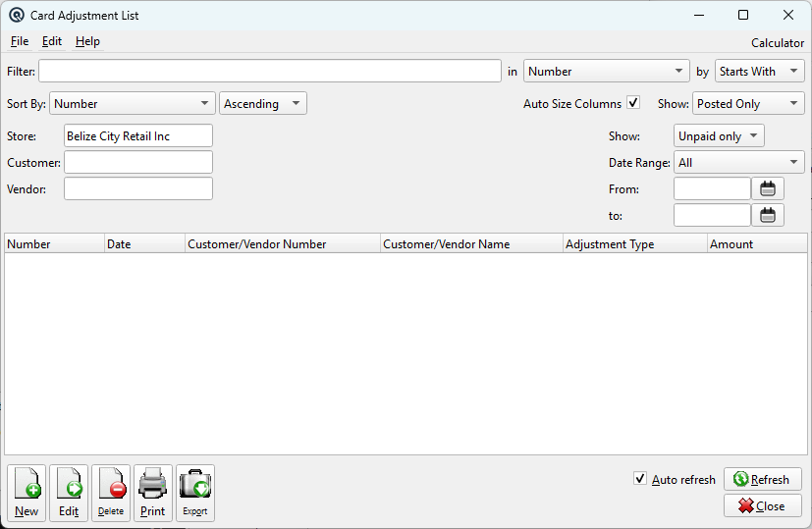Open calendar picker for From date
Viewport: 812px width, 529px height.
click(768, 188)
